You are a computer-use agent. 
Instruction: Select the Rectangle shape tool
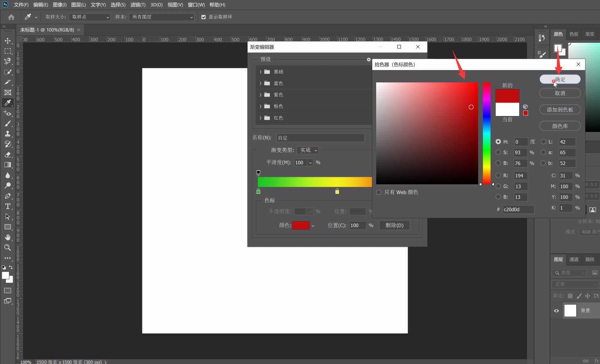[7, 227]
